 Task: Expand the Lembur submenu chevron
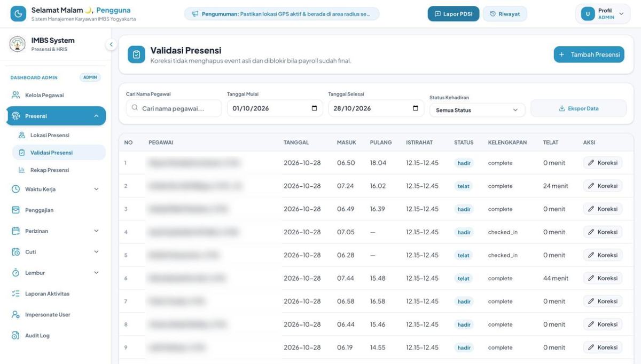click(x=96, y=273)
